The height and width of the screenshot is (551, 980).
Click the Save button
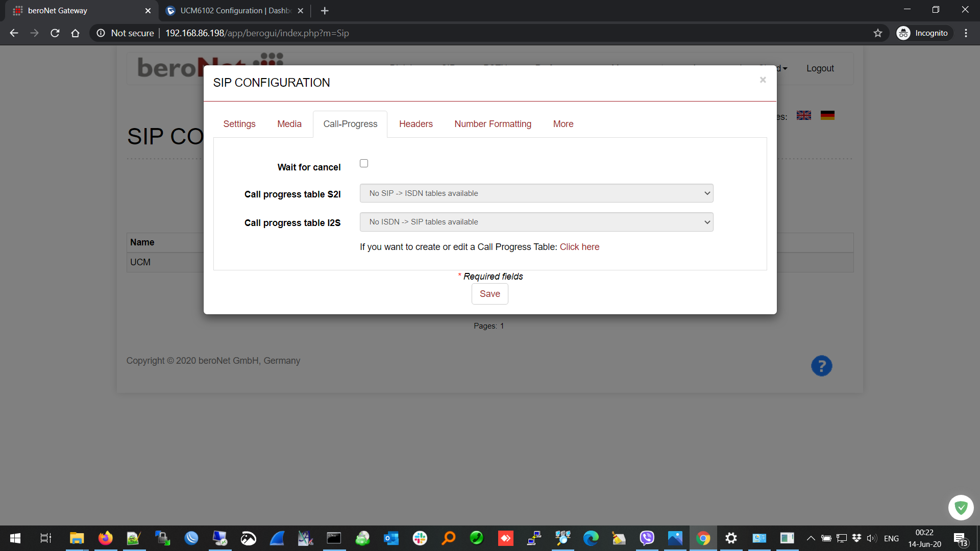489,294
